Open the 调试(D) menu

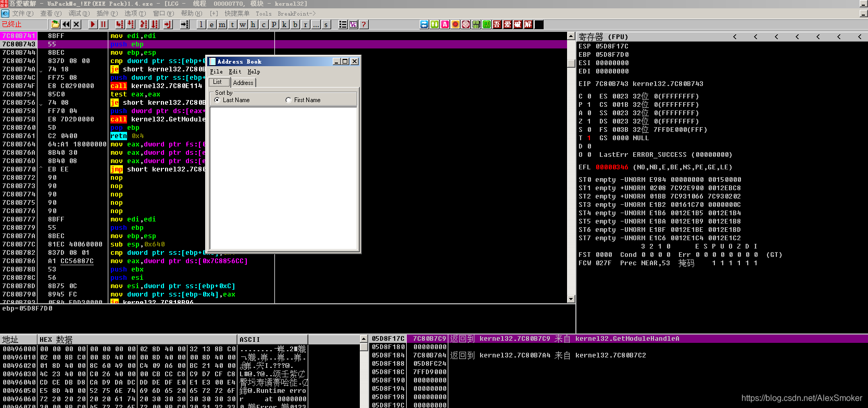[x=79, y=14]
